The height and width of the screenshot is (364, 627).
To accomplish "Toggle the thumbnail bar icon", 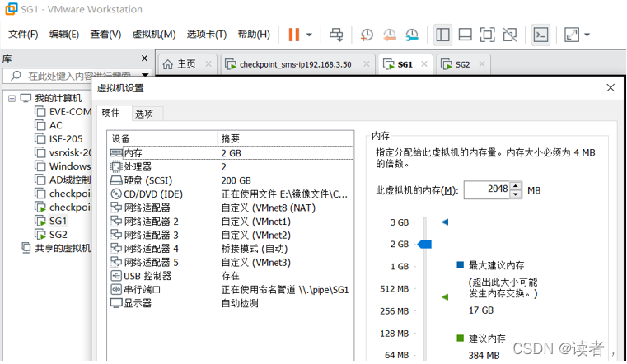I will [x=465, y=35].
